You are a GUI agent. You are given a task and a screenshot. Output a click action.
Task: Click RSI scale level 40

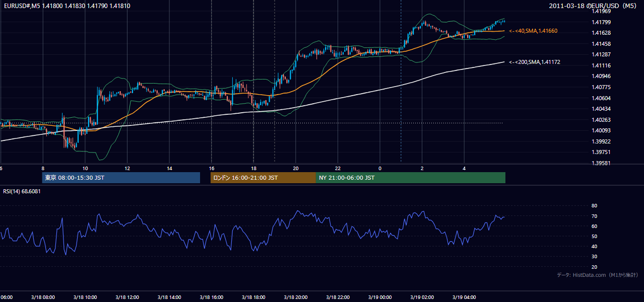point(594,246)
